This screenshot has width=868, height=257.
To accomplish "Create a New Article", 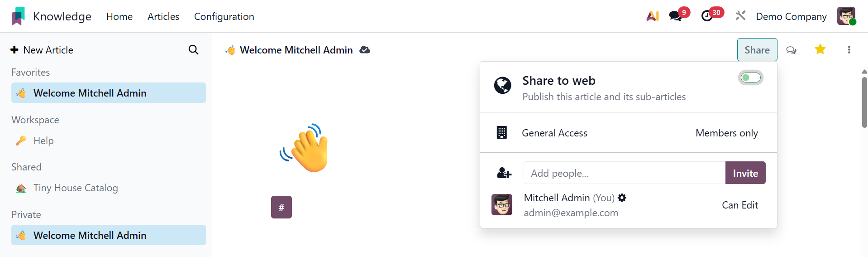I will pos(42,50).
